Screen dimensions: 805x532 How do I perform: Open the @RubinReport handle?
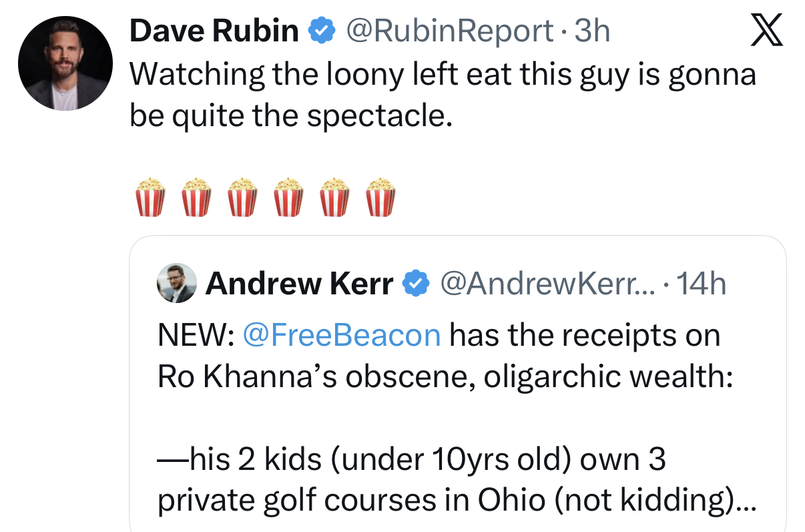point(447,31)
